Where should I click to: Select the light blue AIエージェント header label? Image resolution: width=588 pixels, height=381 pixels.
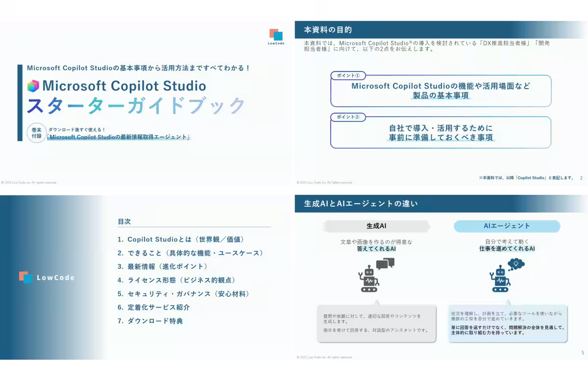[x=507, y=226]
